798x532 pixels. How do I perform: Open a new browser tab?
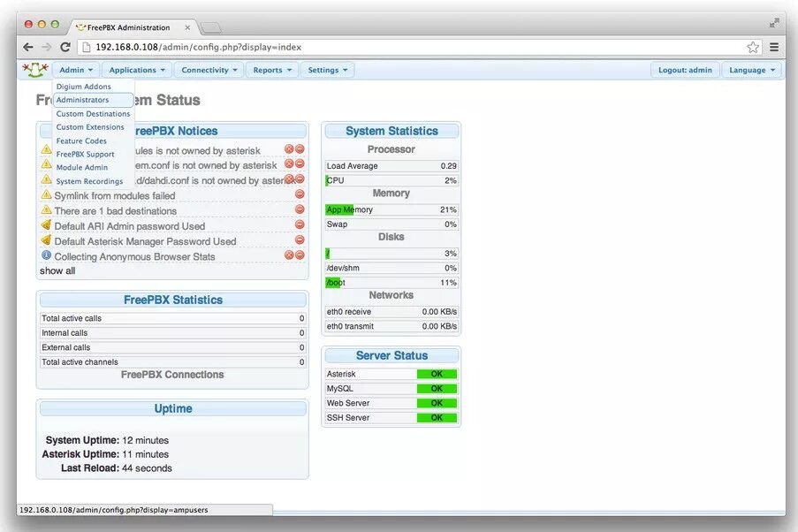click(210, 27)
